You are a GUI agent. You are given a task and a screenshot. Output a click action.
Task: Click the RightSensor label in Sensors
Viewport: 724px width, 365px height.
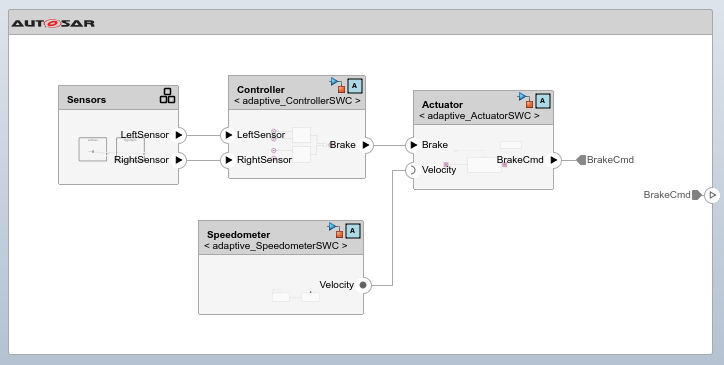pos(141,160)
